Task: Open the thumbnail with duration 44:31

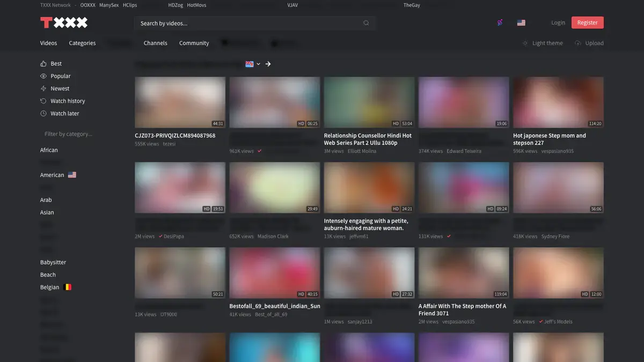Action: (180, 102)
